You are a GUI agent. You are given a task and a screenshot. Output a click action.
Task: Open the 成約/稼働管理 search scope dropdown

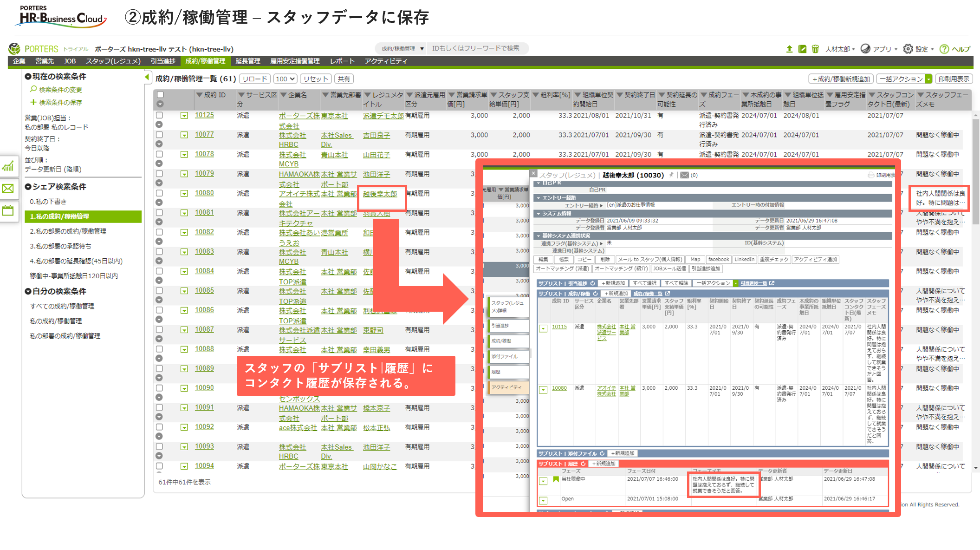(402, 48)
